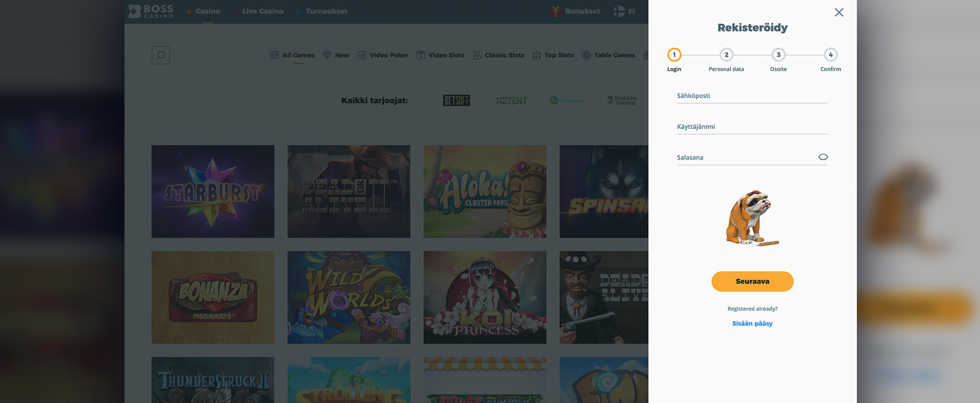Click the All Games grid icon
The width and height of the screenshot is (980, 403).
(x=274, y=55)
